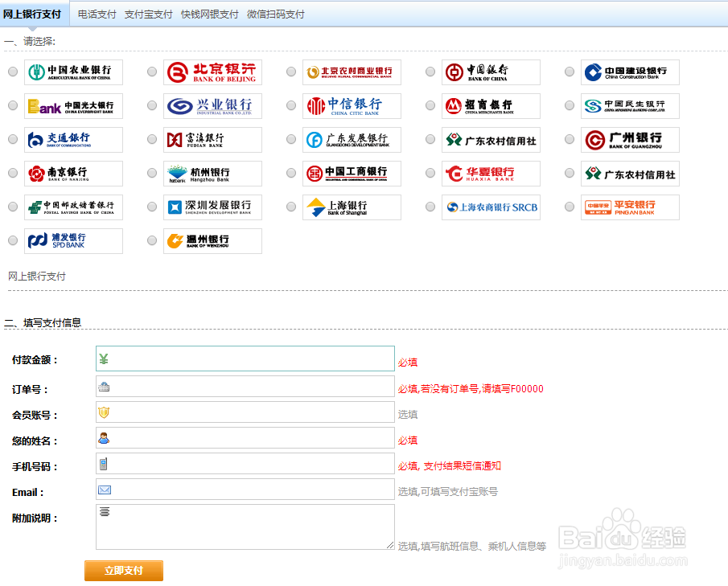
Task: Click the Bank of Wenzhou logo
Action: (x=212, y=241)
